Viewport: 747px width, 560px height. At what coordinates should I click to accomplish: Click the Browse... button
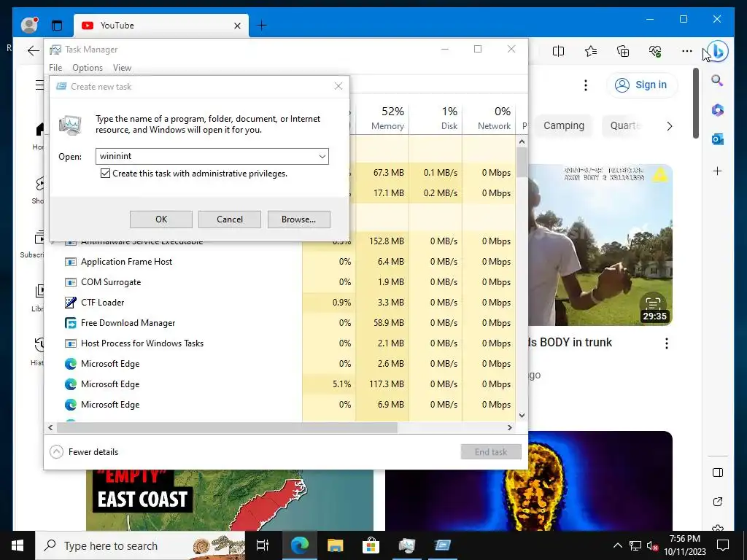tap(298, 219)
